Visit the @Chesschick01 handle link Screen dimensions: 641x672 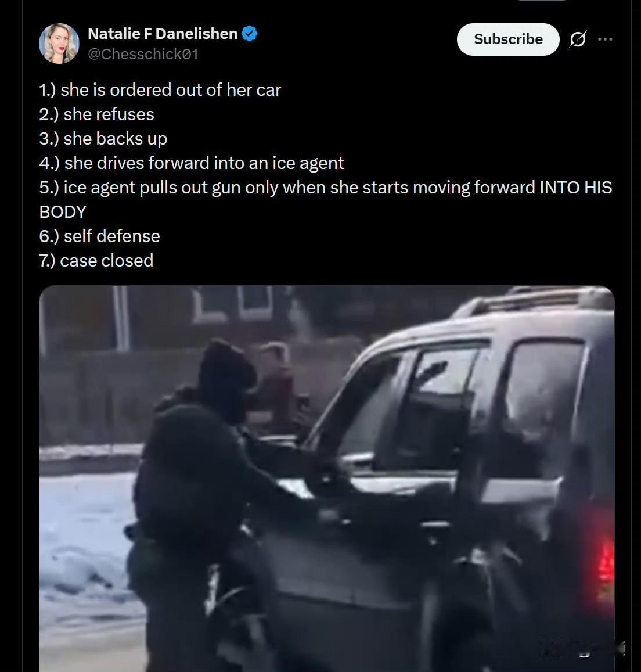click(143, 54)
